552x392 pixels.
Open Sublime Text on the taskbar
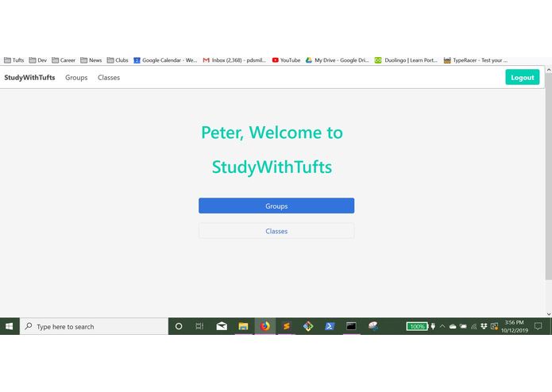pyautogui.click(x=287, y=326)
